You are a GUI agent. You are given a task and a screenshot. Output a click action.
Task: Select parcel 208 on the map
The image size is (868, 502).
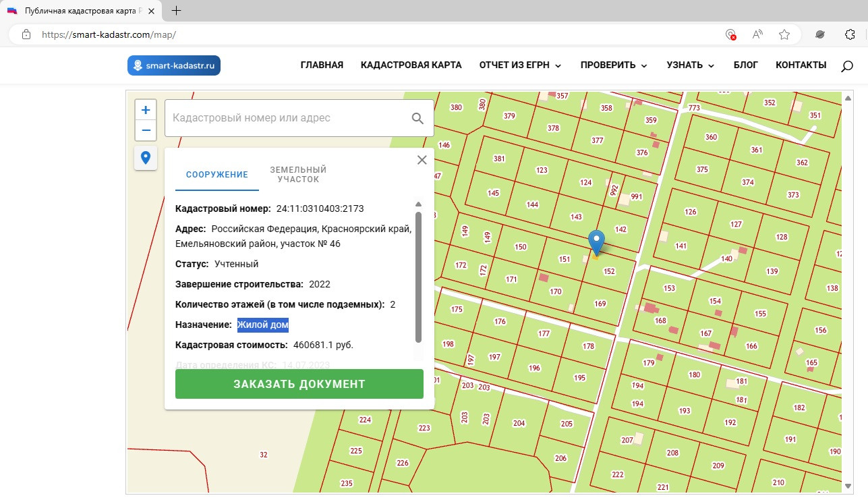[x=672, y=453]
